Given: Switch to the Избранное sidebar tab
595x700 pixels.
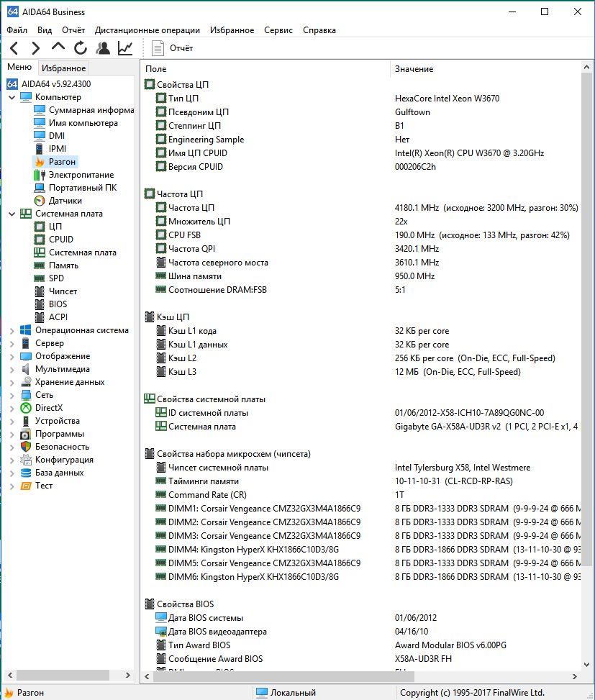Looking at the screenshot, I should coord(63,68).
